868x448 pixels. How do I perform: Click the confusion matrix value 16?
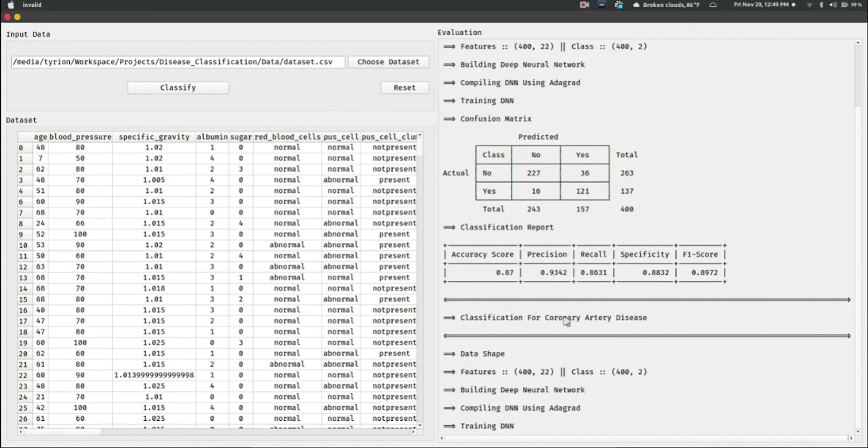tap(536, 191)
